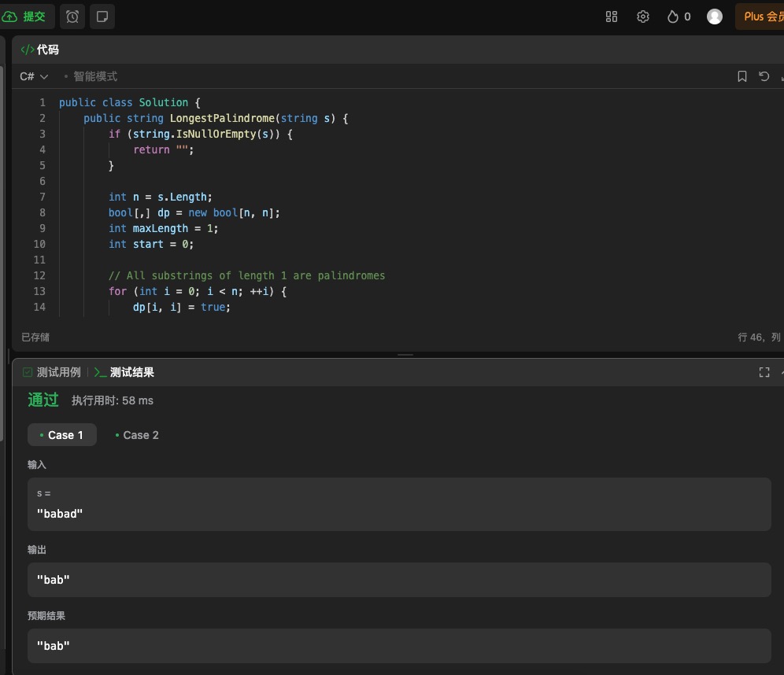Open the user avatar profile menu
This screenshot has height=675, width=784.
click(715, 17)
